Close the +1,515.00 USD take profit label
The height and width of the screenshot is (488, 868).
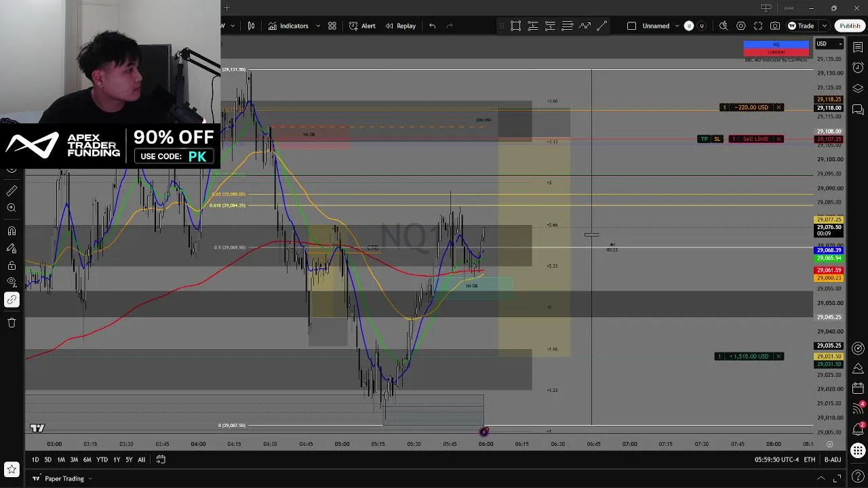(778, 357)
